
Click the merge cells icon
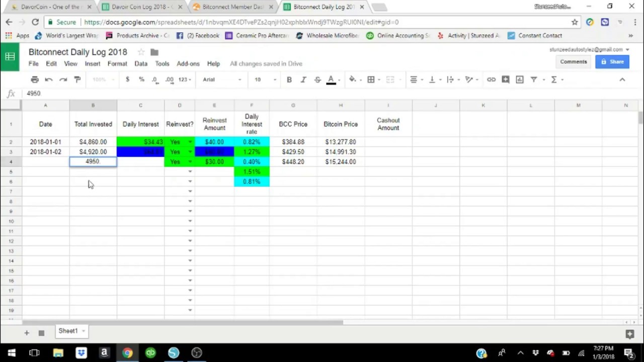tap(390, 79)
